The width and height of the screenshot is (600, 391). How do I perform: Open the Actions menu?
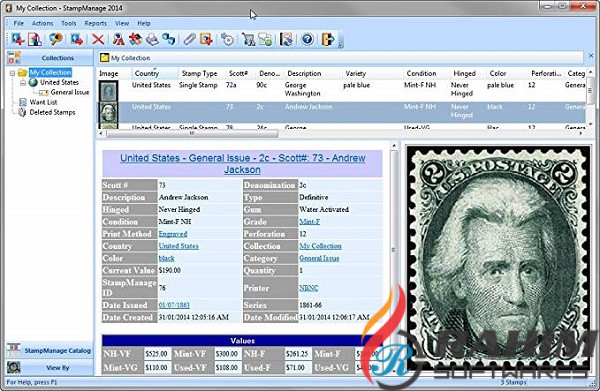tap(42, 23)
